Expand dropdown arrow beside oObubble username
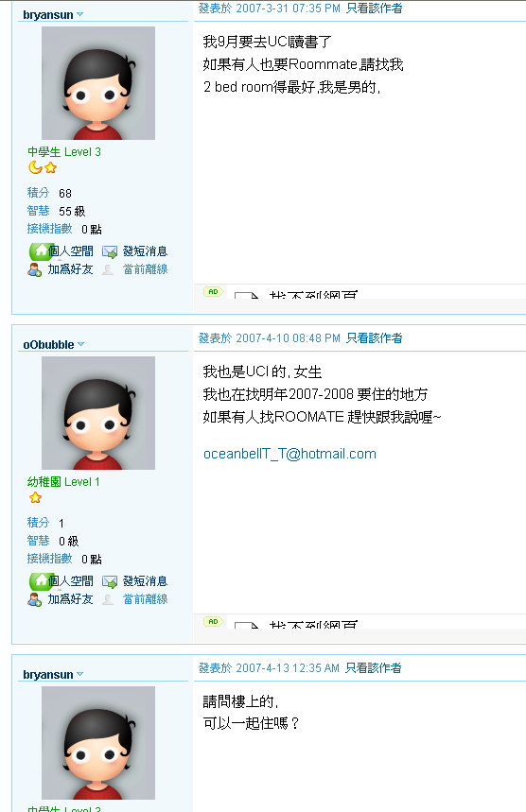 tap(80, 344)
